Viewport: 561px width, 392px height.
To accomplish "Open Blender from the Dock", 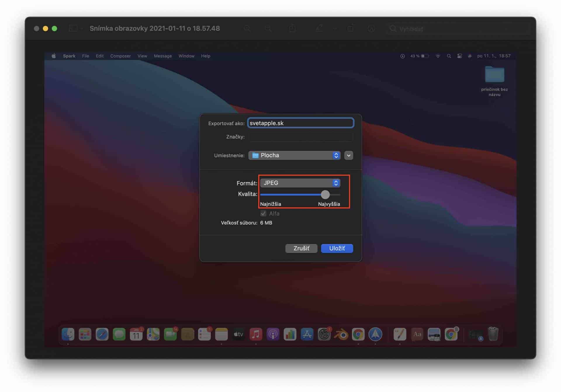I will tap(341, 334).
